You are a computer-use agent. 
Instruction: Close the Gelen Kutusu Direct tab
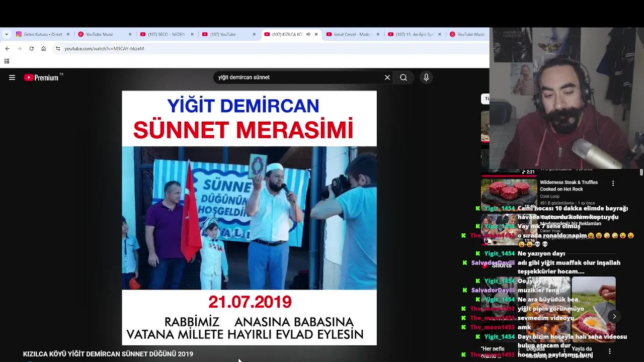68,34
